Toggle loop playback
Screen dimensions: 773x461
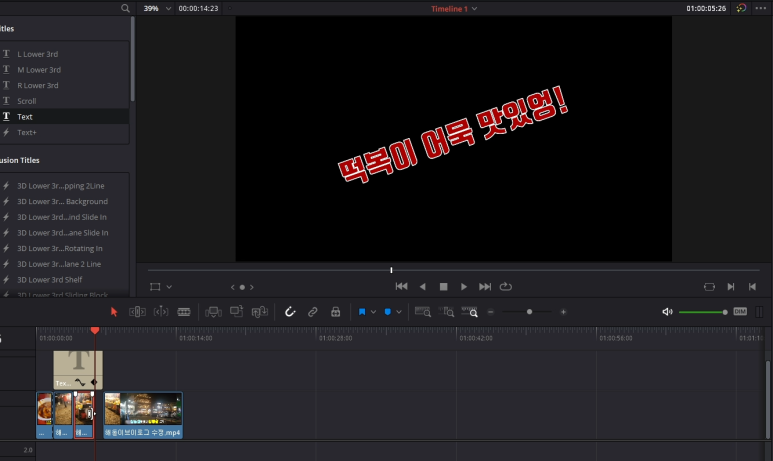point(506,286)
